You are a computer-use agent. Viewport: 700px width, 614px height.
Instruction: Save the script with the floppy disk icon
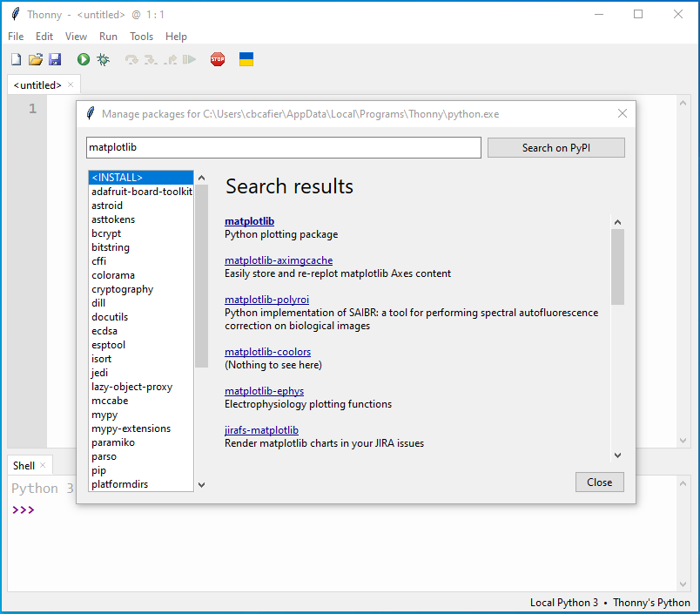pos(55,59)
